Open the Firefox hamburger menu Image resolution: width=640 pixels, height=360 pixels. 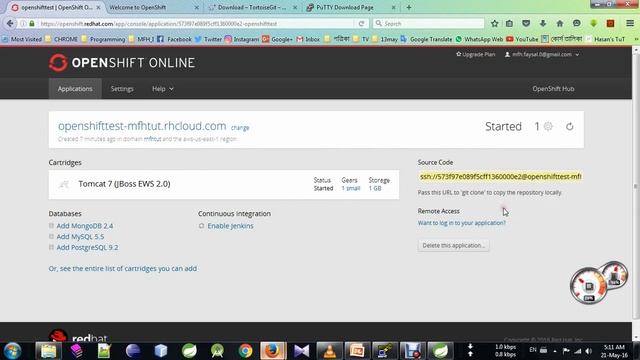tap(630, 24)
